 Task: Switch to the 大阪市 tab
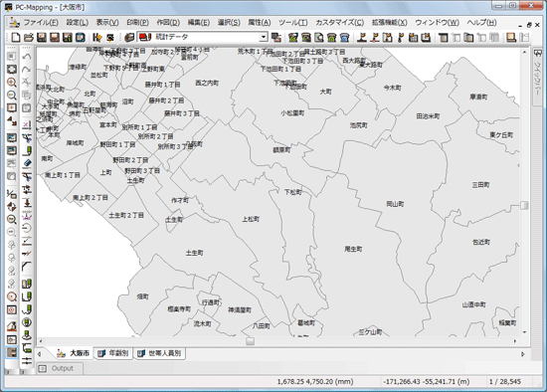coord(74,353)
